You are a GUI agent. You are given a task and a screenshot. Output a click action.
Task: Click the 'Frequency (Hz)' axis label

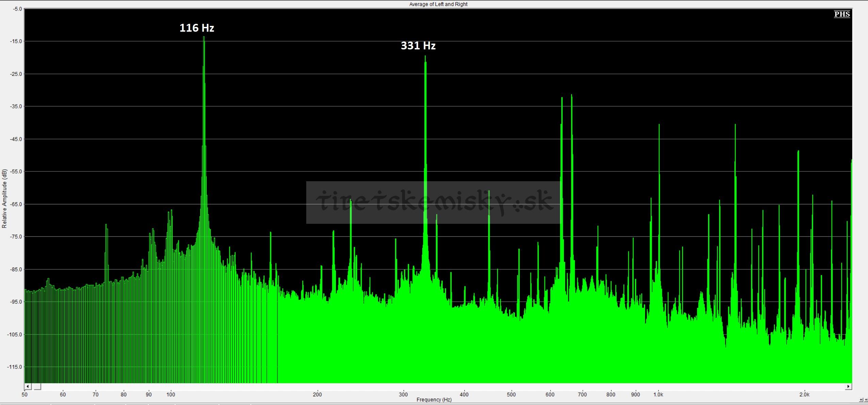434,400
